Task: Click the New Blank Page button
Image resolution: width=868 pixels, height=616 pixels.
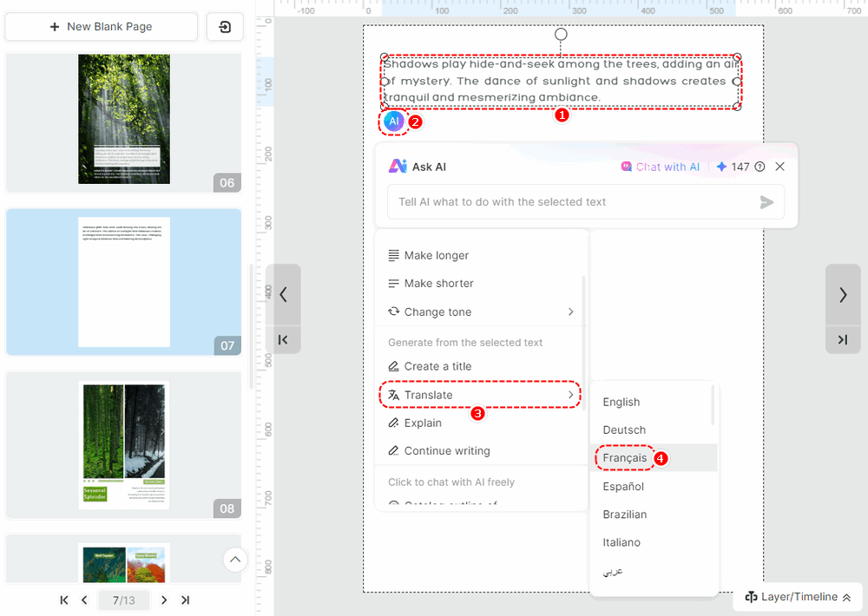Action: [101, 27]
